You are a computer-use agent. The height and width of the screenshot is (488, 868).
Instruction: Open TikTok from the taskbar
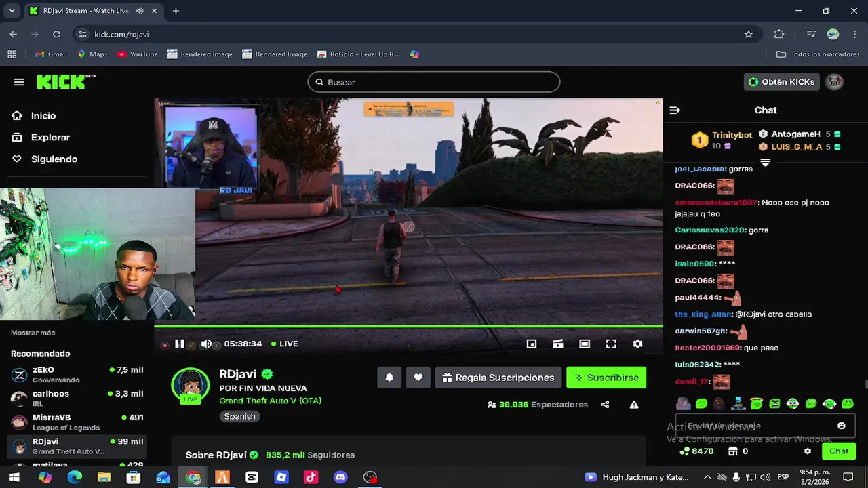coord(311,477)
